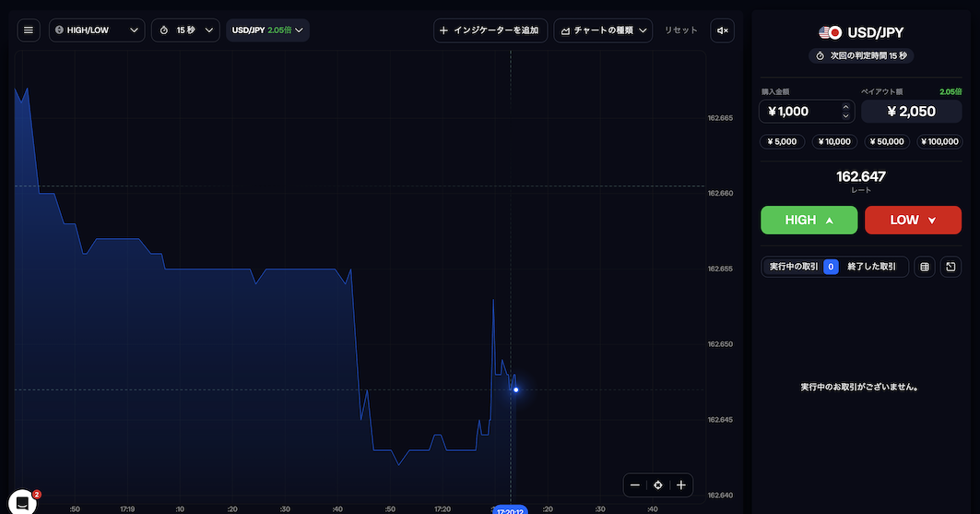
Task: Expand the USD/JPY 2.05倍 pair selector
Action: coord(267,30)
